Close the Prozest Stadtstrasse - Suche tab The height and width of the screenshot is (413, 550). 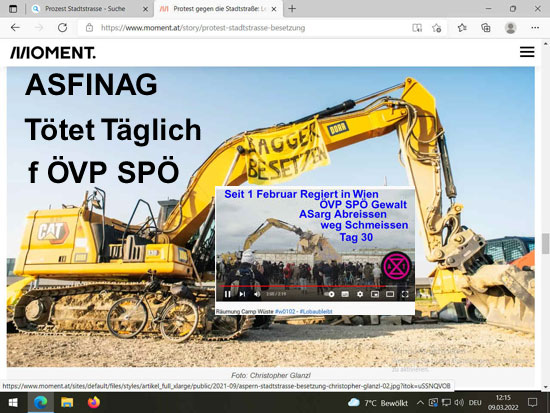pyautogui.click(x=145, y=9)
